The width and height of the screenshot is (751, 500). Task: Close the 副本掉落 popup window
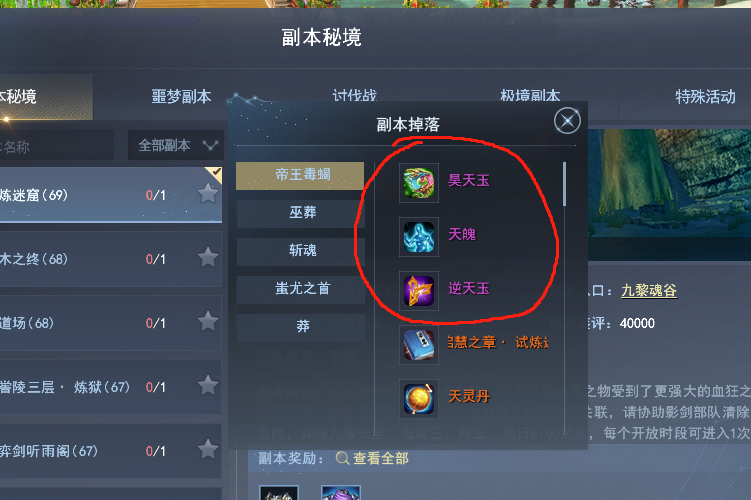(x=567, y=121)
